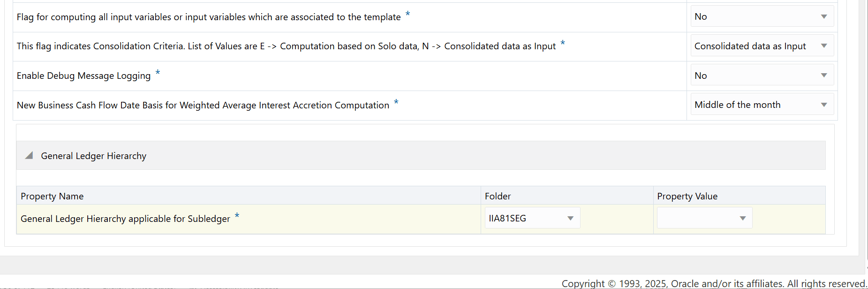Click the Folder column header

click(498, 196)
